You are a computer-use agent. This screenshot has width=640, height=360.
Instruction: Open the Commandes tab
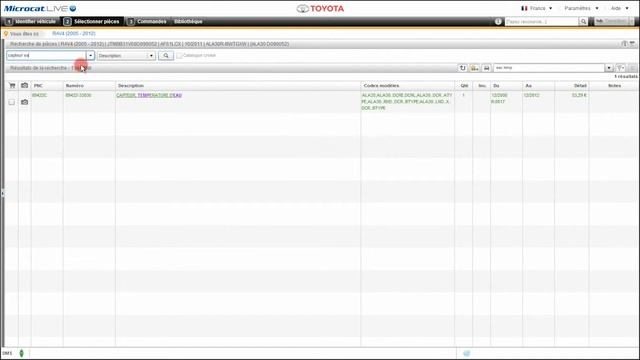147,22
